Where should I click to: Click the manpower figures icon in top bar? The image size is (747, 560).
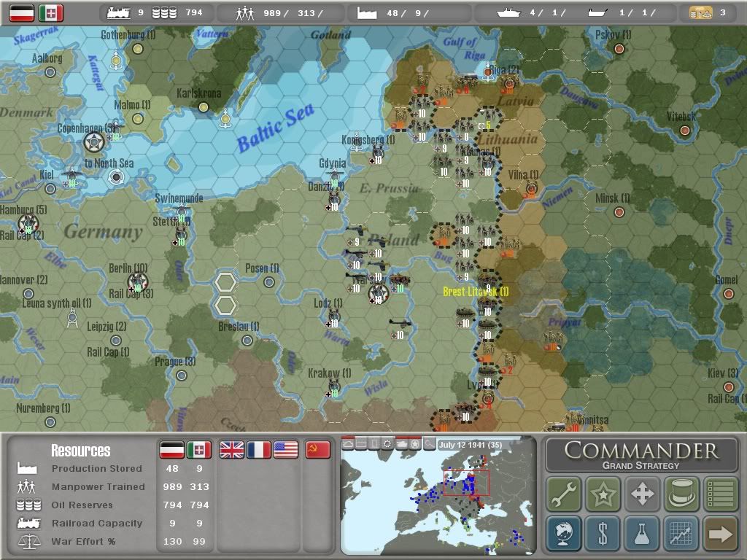click(x=245, y=13)
